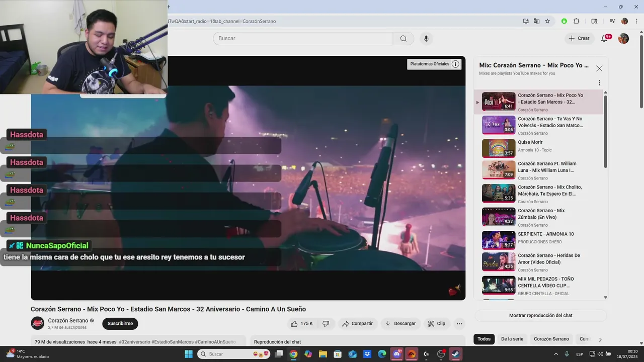The image size is (644, 362).
Task: Select the De la serie filter chip
Action: (x=512, y=339)
